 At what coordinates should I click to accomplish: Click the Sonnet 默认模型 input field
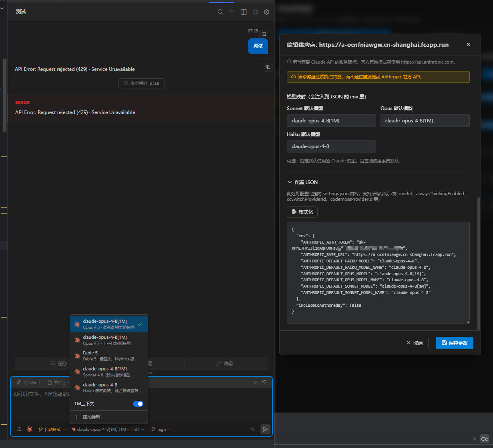[331, 120]
